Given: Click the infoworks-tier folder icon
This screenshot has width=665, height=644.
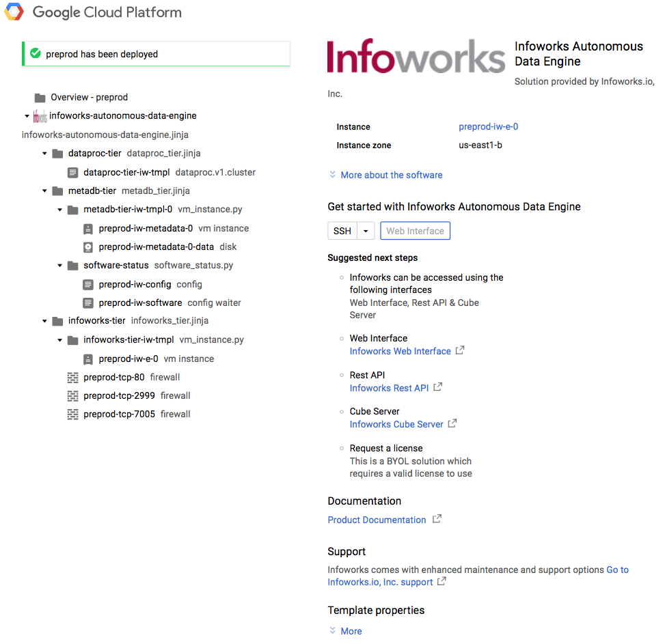Looking at the screenshot, I should coord(57,321).
